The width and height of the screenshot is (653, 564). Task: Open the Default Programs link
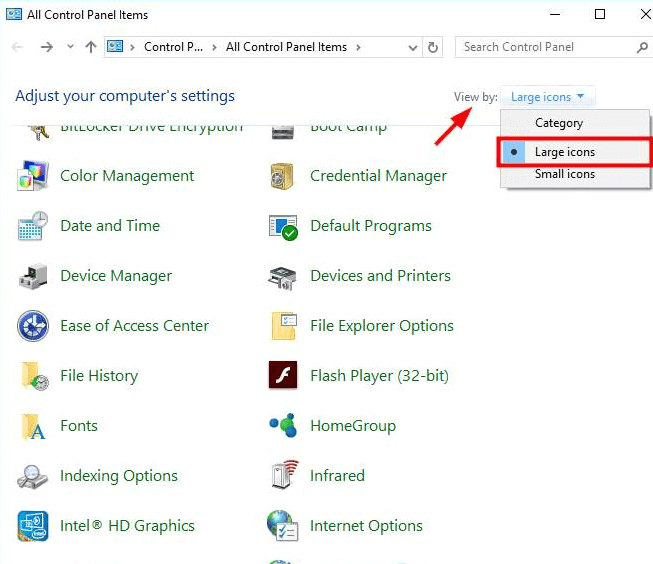(x=371, y=226)
